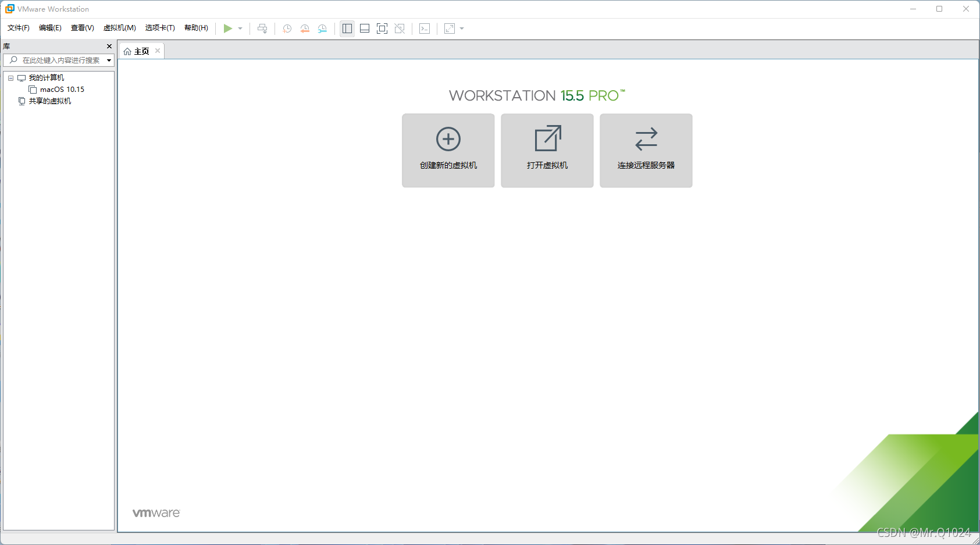Select 共享的虚拟机 in the library
980x545 pixels.
(50, 101)
